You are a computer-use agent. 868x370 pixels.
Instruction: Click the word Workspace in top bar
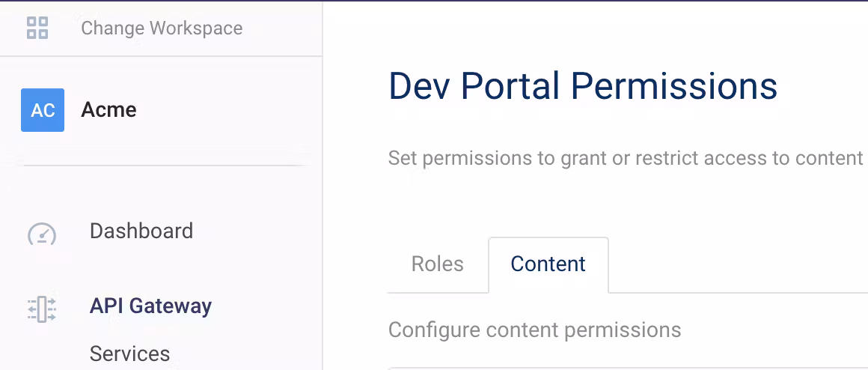point(196,28)
